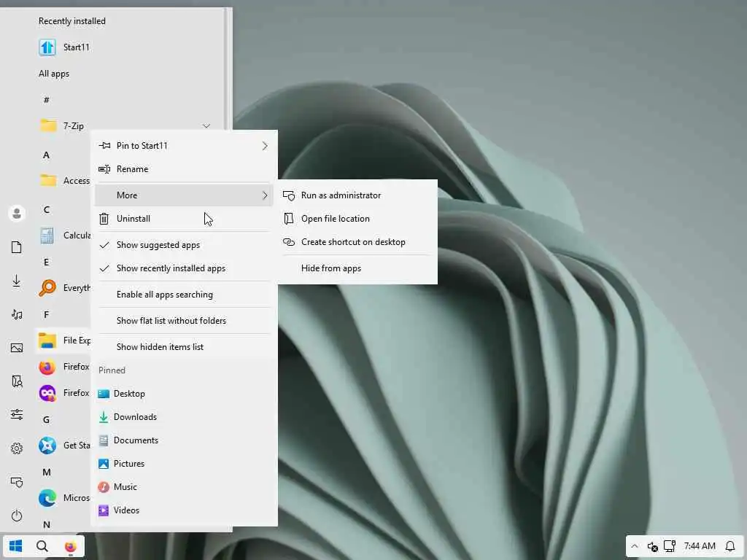Select Create shortcut on desktop
This screenshot has width=747, height=560.
[x=357, y=242]
